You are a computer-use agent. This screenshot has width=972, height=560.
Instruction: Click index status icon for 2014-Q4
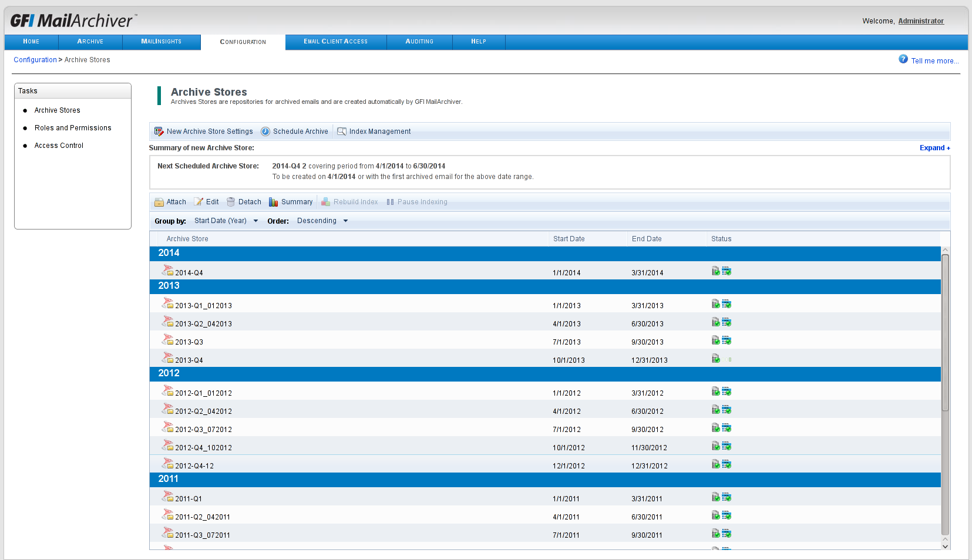[727, 271]
